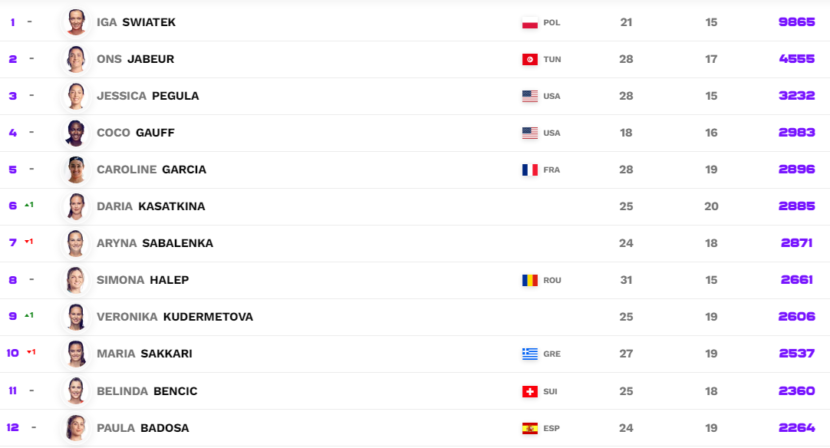830x448 pixels.
Task: Select the Switzerland flag icon
Action: 529,391
